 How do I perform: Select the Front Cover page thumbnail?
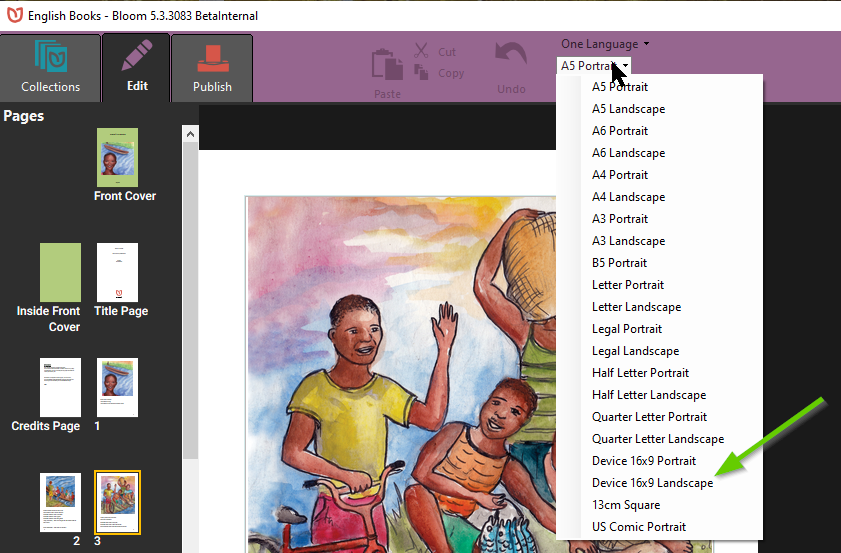117,157
